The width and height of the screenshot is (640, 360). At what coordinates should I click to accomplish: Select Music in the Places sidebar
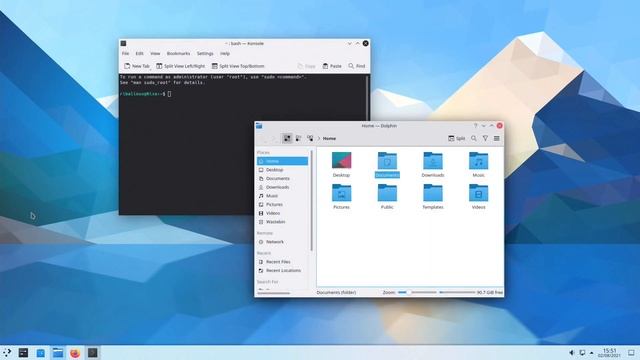pyautogui.click(x=282, y=196)
